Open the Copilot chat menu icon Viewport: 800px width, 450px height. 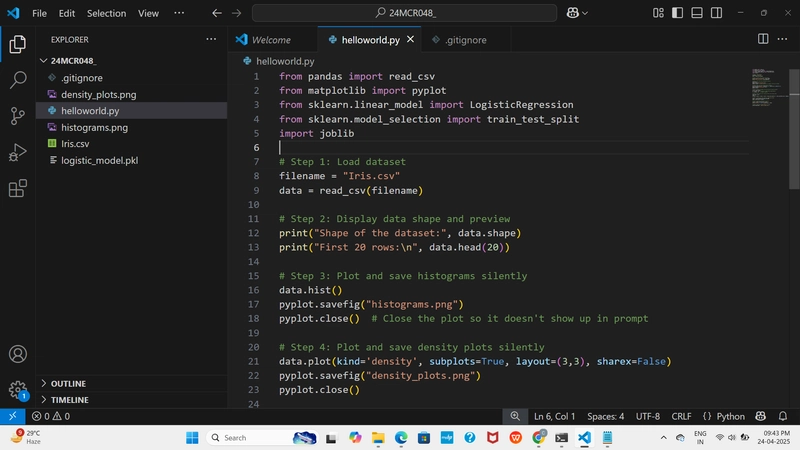coord(577,13)
